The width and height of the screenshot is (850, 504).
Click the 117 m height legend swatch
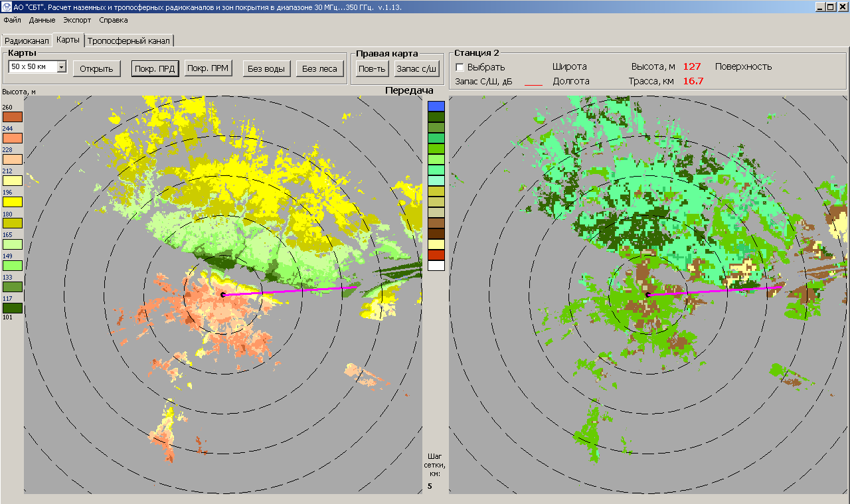13,308
